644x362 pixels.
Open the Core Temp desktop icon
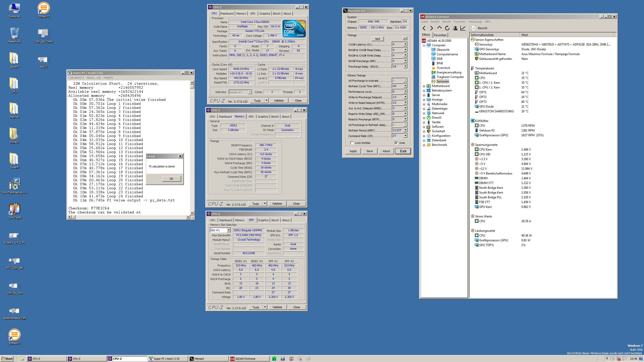(14, 209)
